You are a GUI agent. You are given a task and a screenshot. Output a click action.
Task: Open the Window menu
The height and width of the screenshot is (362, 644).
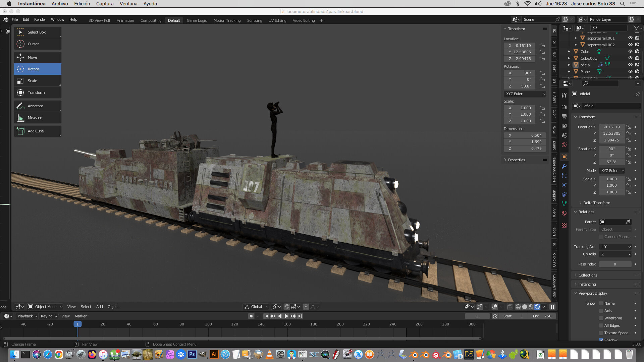[57, 19]
